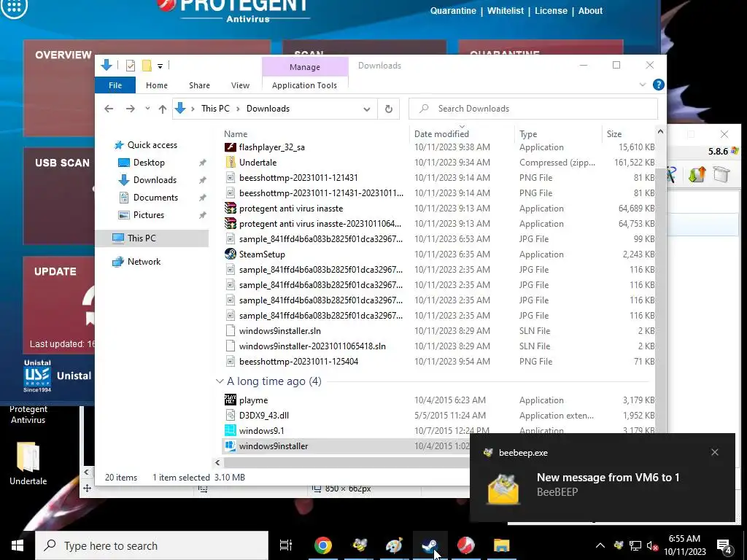Open the Customize Quick Access Toolbar dropdown
This screenshot has width=747, height=560.
coord(160,66)
